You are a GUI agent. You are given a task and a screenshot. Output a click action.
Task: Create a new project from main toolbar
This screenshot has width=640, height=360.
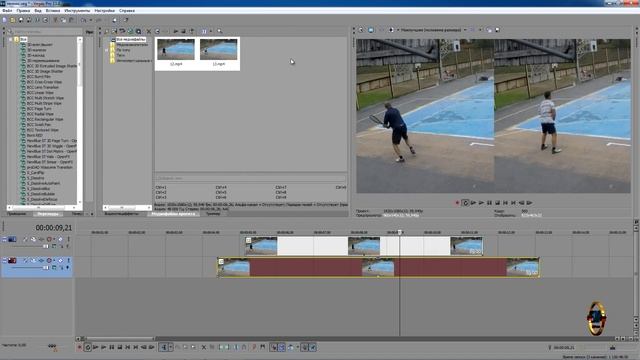coord(4,20)
